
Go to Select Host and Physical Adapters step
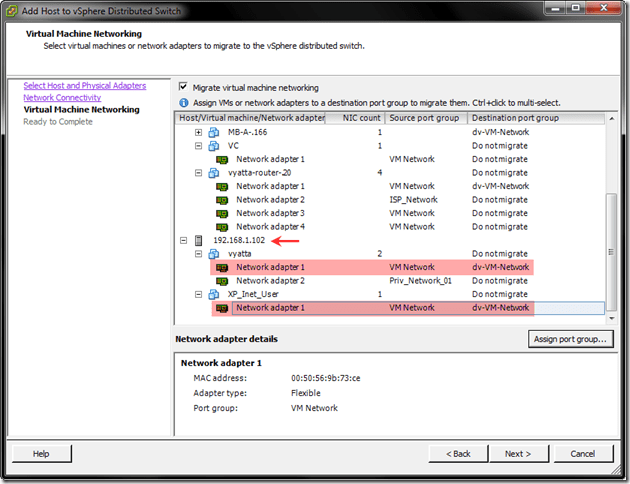point(85,86)
